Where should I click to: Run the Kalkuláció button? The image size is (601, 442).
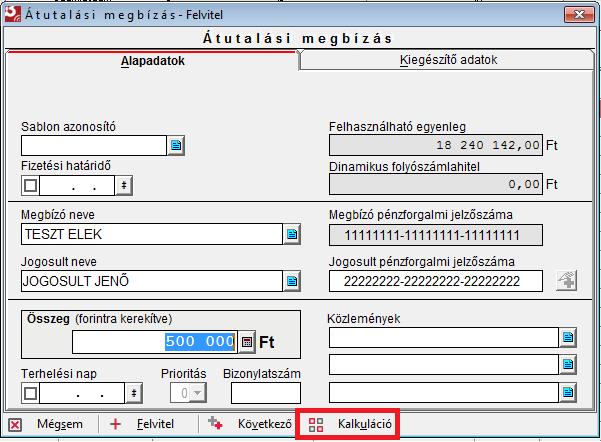[x=348, y=424]
